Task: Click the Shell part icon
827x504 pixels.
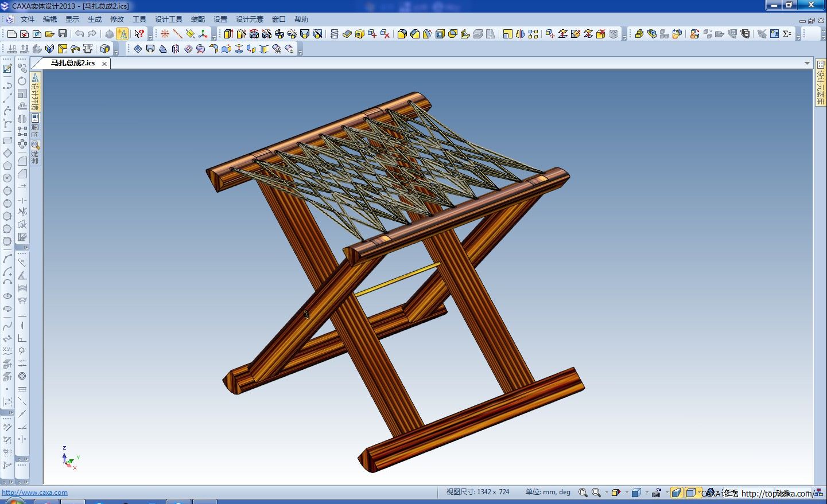Action: tap(440, 34)
